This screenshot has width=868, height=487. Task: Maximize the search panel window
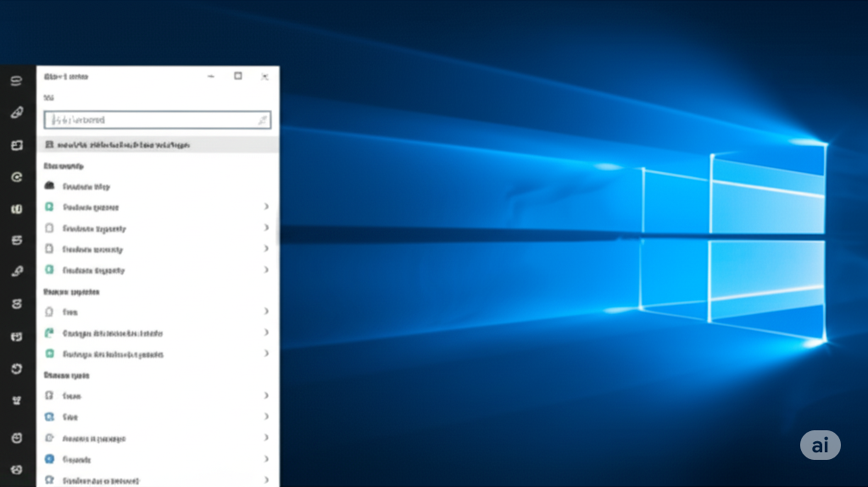tap(238, 76)
